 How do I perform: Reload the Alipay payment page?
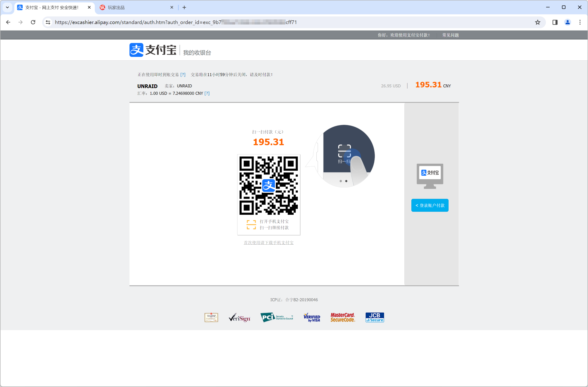click(x=33, y=22)
